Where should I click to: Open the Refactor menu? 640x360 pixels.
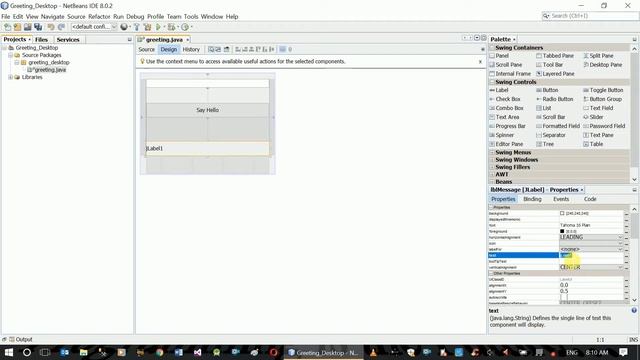99,17
